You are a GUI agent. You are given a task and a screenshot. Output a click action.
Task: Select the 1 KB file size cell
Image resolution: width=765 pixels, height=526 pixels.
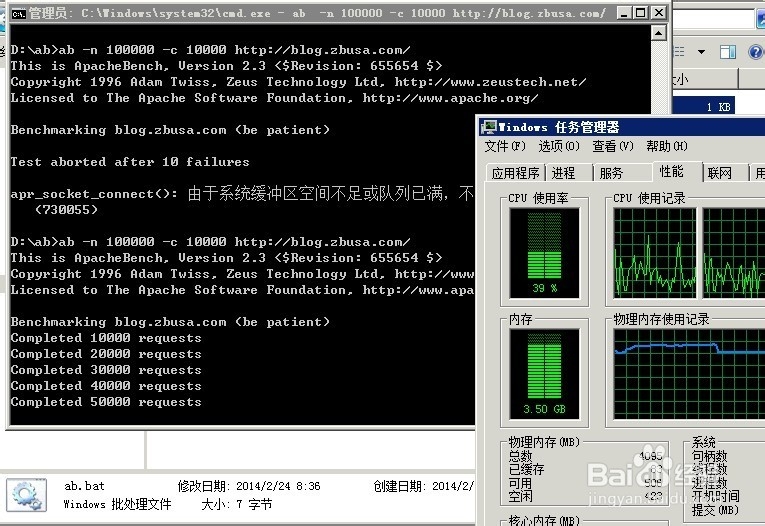pos(704,107)
